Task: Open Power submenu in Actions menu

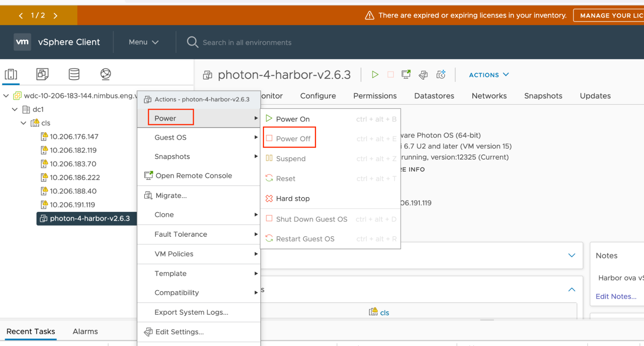Action: click(199, 118)
